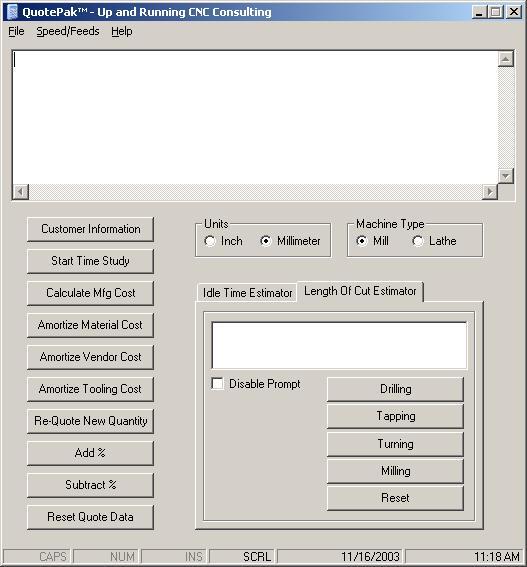Select the Mill machine type

click(362, 241)
